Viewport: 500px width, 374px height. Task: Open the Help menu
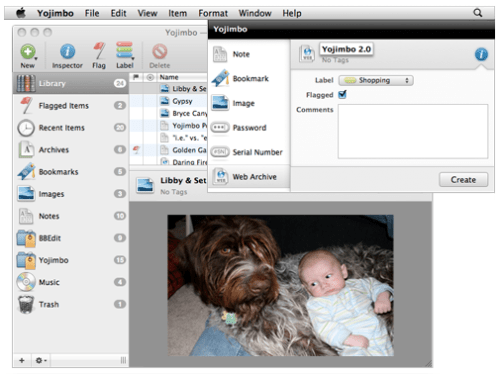(x=292, y=13)
